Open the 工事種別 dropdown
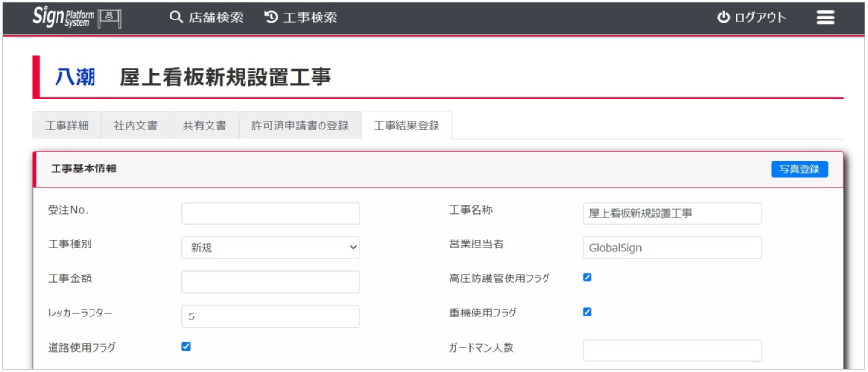The height and width of the screenshot is (372, 868). pos(271,247)
